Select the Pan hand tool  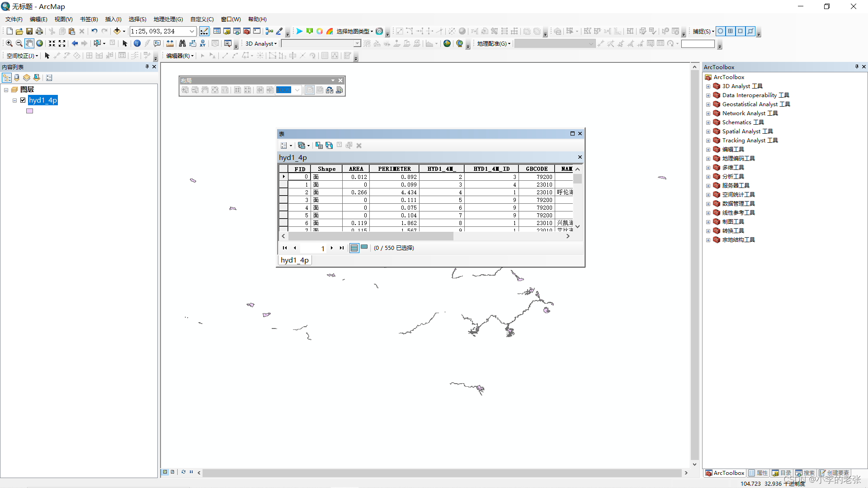[29, 43]
